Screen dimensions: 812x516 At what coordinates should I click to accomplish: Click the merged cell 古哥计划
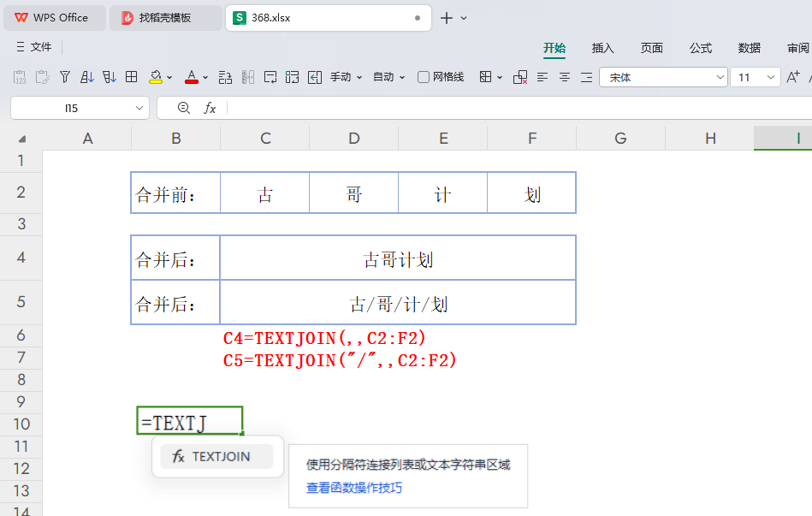click(398, 258)
